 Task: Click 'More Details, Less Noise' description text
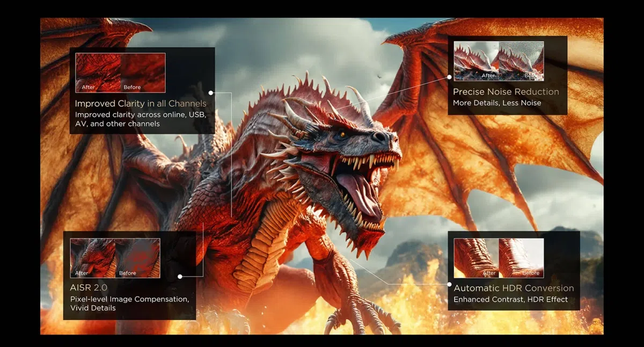tap(497, 103)
